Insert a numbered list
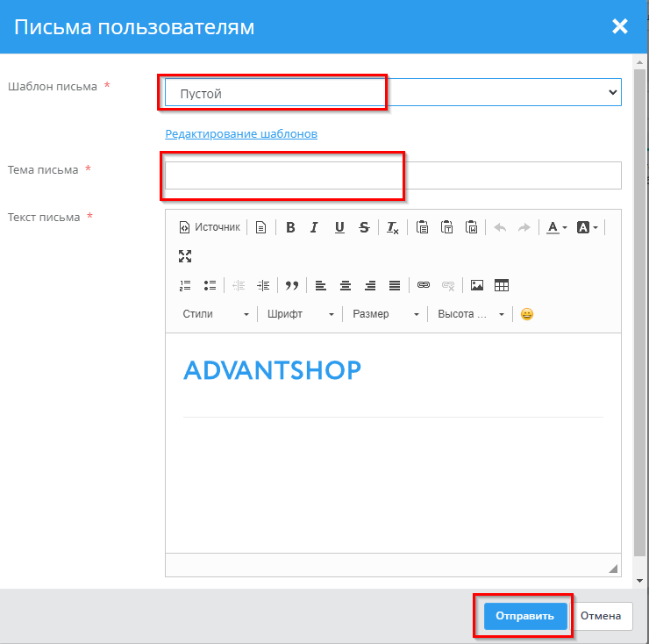This screenshot has width=649, height=644. 185,285
